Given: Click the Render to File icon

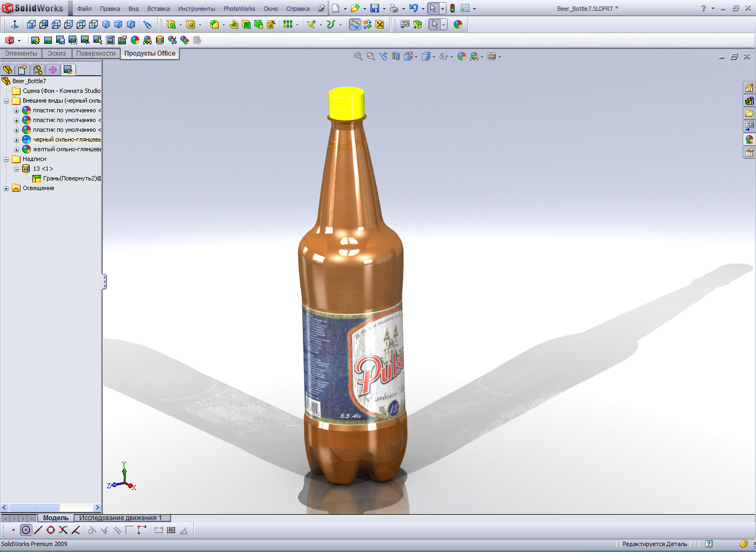Looking at the screenshot, I should coord(60,40).
